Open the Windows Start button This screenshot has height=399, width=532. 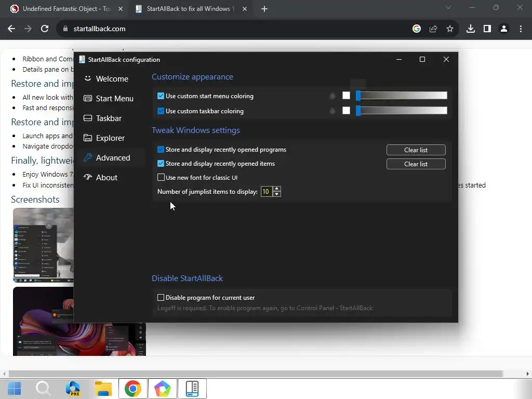14,389
